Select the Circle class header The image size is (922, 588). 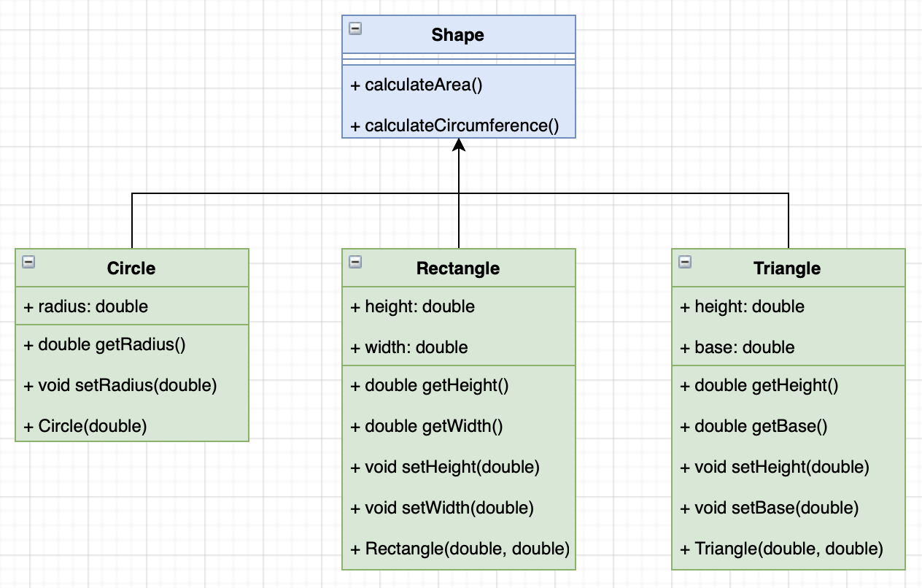pos(131,268)
